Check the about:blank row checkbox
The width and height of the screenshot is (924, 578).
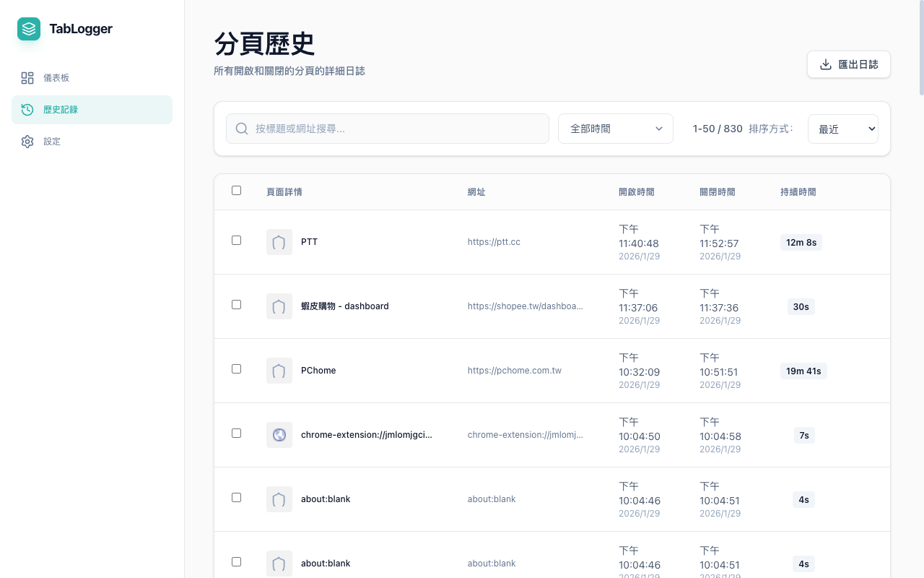[x=236, y=497]
